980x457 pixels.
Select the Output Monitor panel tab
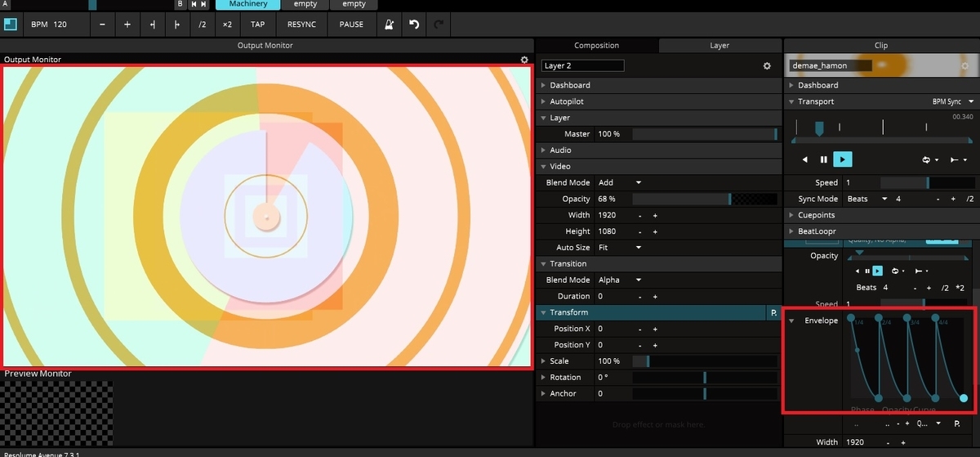point(265,46)
